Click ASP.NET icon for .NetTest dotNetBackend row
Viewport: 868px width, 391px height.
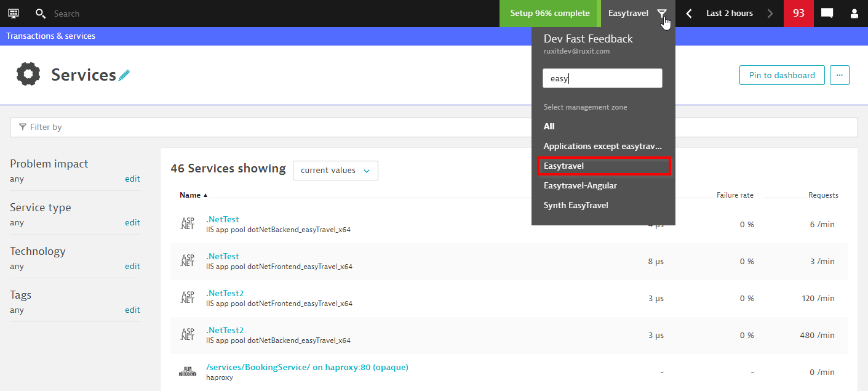pyautogui.click(x=188, y=224)
